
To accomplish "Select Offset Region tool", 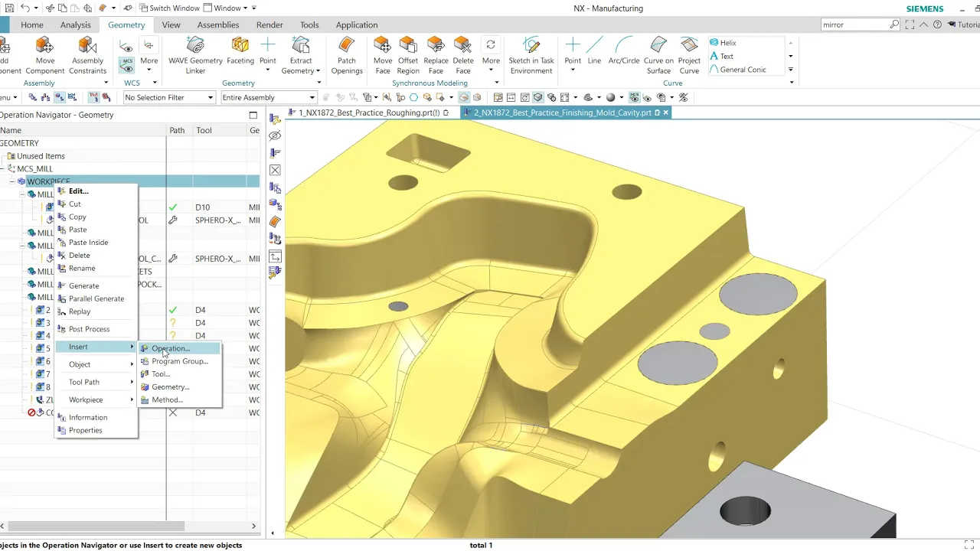I will coord(408,55).
